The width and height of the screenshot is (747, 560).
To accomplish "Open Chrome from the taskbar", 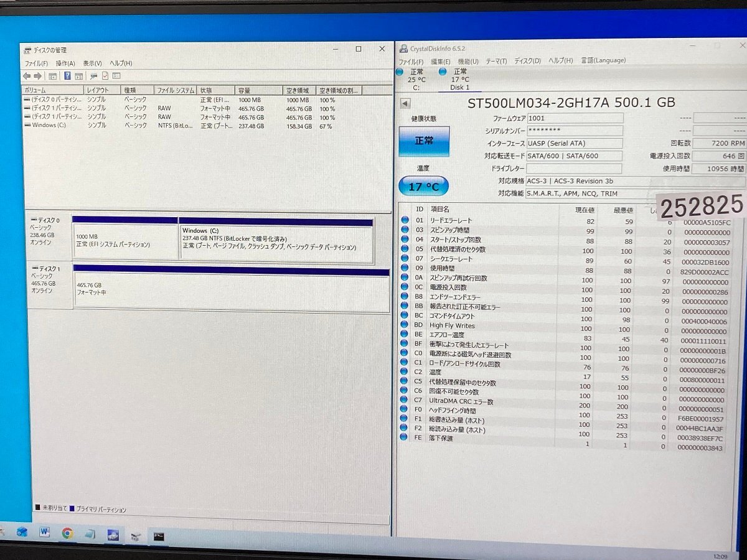I will (x=67, y=533).
